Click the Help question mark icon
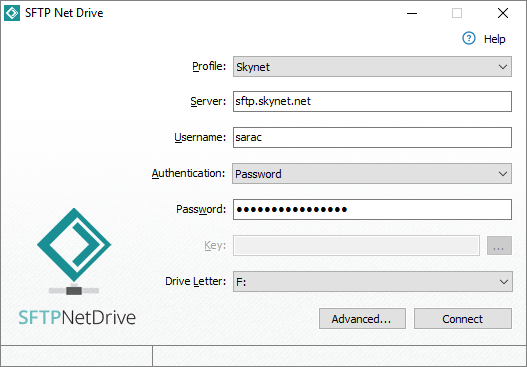527x367 pixels. point(469,38)
